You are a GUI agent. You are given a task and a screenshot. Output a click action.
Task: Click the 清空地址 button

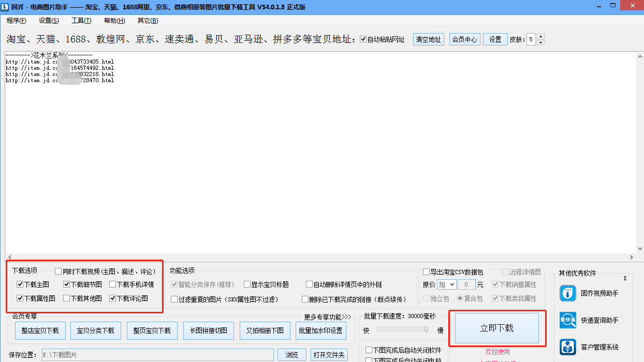[x=429, y=39]
